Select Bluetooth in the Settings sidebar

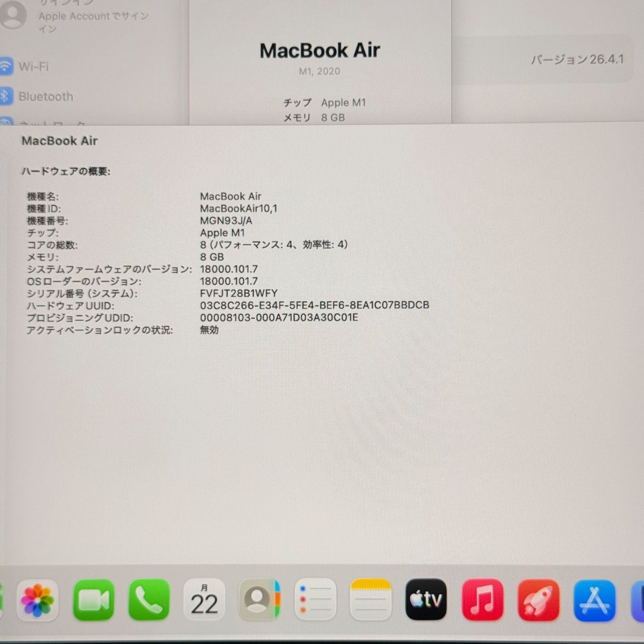(x=46, y=97)
